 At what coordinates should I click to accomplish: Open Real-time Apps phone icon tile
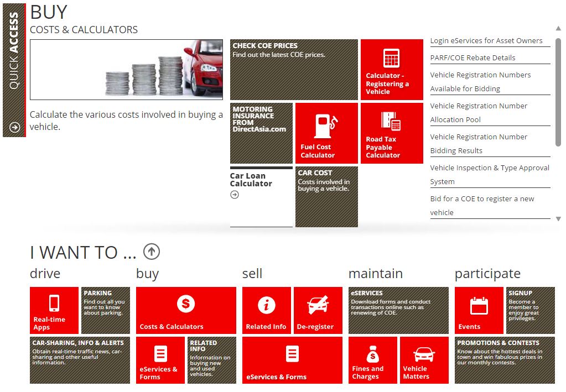pyautogui.click(x=54, y=303)
